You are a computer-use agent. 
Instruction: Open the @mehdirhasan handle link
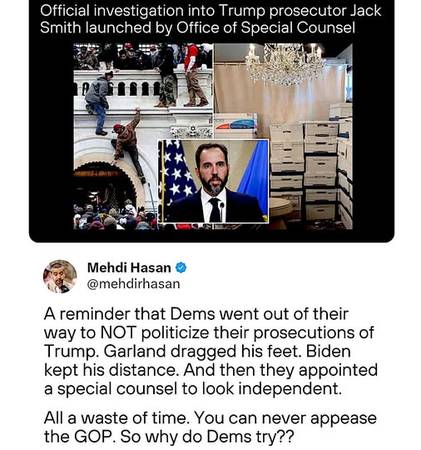(x=133, y=284)
